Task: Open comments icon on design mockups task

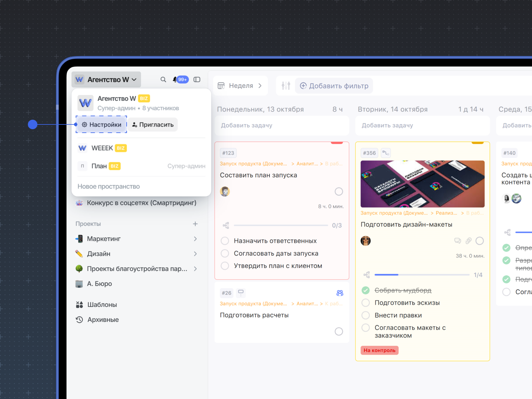Action: (x=458, y=241)
